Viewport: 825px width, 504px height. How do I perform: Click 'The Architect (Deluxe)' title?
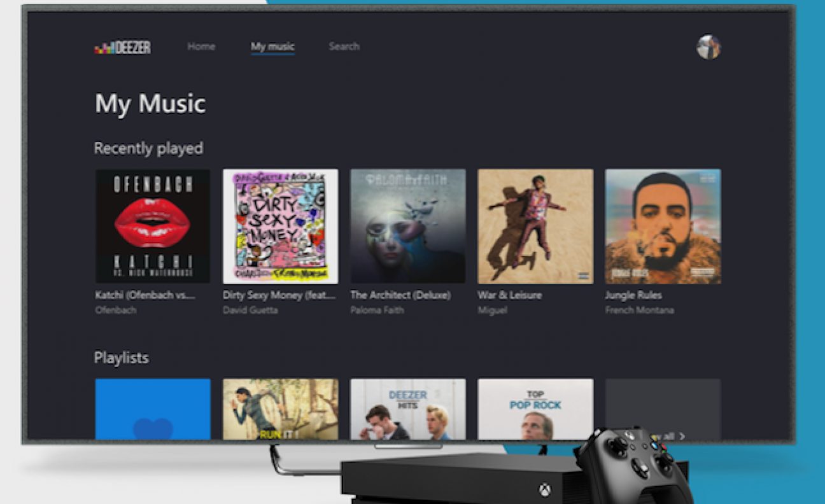tap(400, 295)
